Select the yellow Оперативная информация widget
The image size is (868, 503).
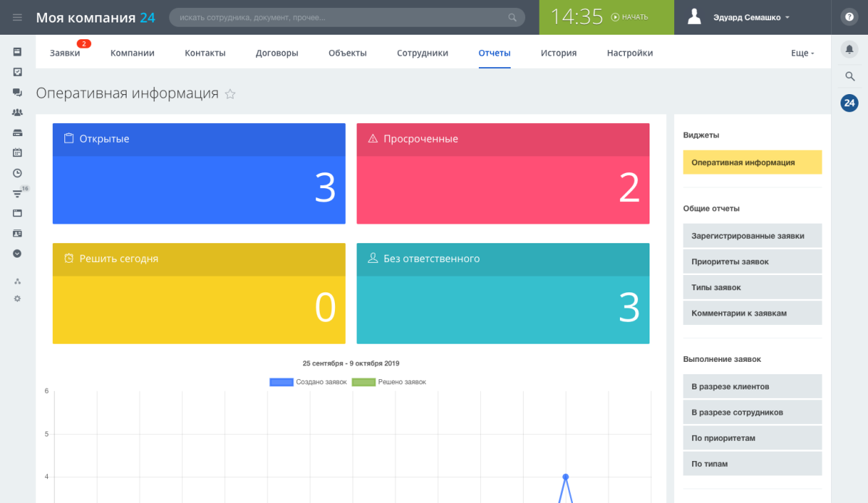[x=752, y=162]
